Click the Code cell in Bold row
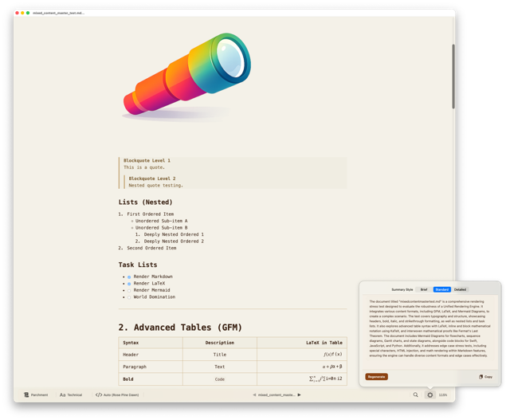The width and height of the screenshot is (510, 420). point(220,379)
